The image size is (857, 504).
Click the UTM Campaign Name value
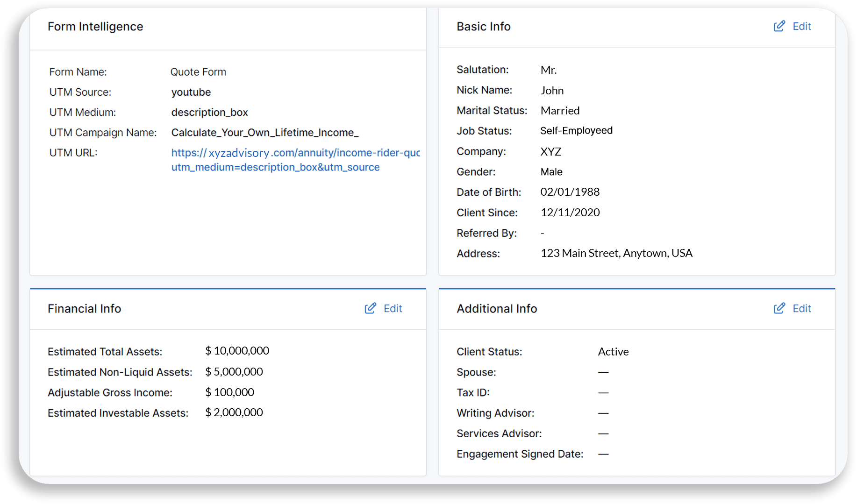coord(264,133)
